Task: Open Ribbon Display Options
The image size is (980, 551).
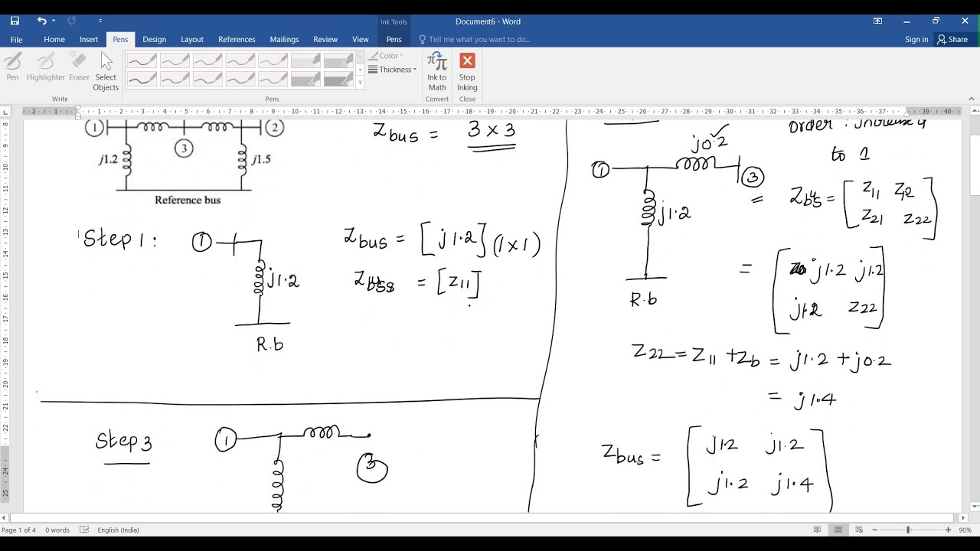Action: 877,21
